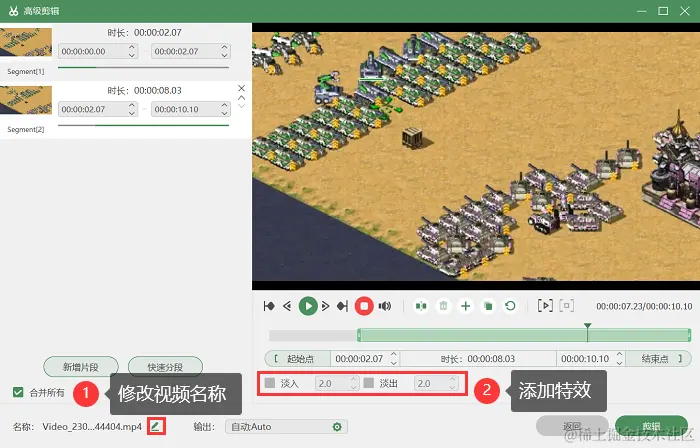
Task: Toggle the volume speaker icon
Action: pyautogui.click(x=385, y=306)
